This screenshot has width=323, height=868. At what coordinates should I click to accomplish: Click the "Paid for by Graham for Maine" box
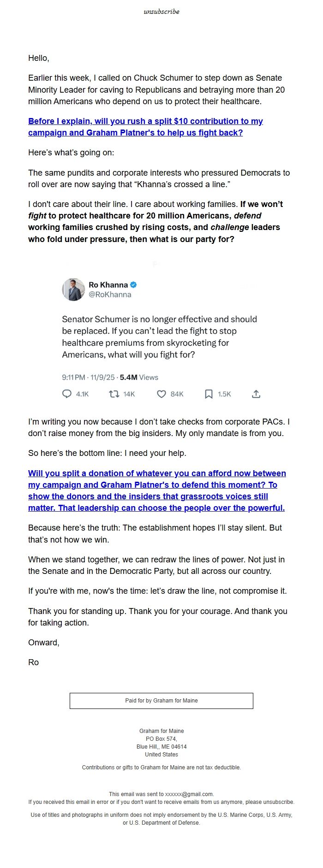coord(161,701)
